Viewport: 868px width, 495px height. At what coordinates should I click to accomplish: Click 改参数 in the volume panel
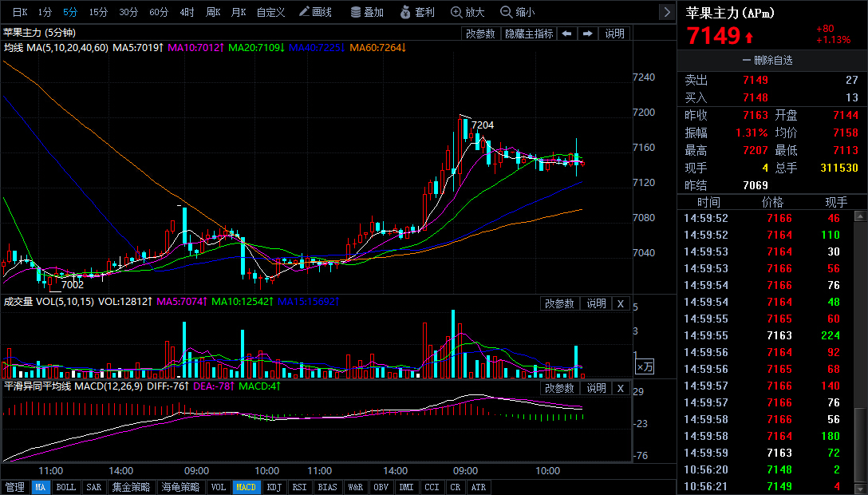(x=559, y=303)
